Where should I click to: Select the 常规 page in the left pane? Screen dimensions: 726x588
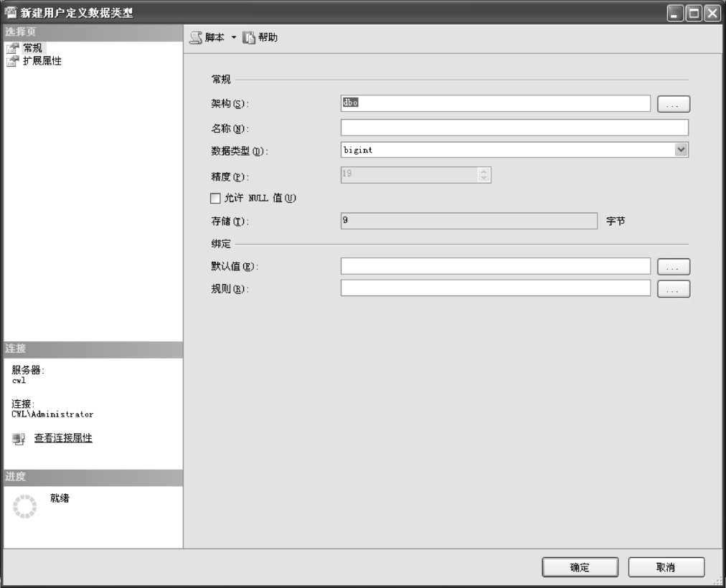point(32,48)
